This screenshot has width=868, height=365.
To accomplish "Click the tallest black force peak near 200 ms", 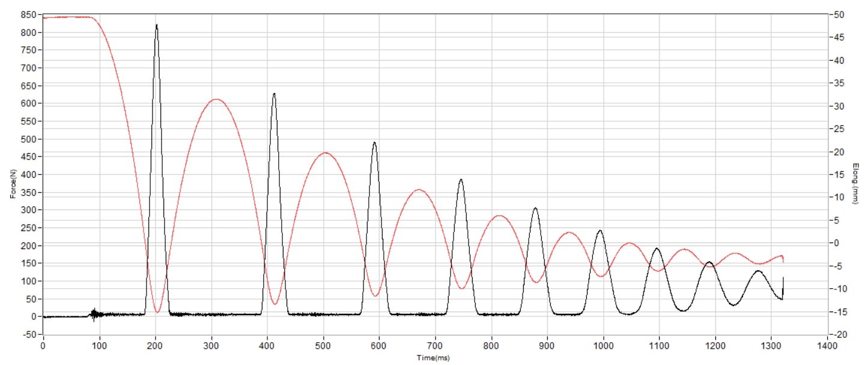I will click(157, 26).
